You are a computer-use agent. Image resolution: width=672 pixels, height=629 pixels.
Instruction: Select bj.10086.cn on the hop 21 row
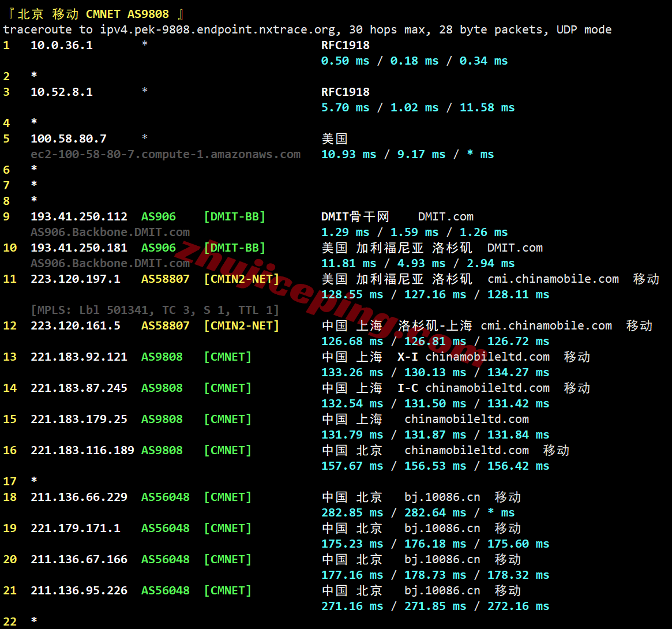point(442,590)
